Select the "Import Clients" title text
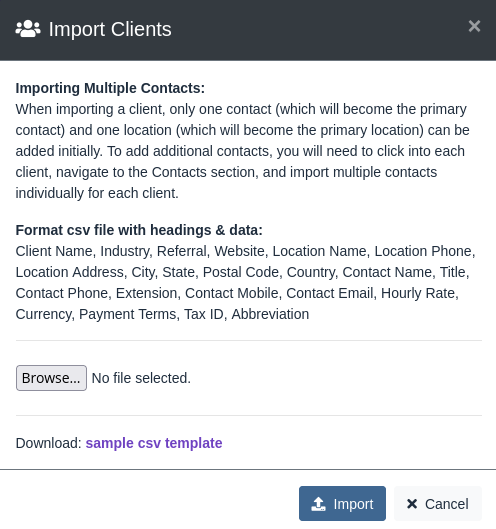This screenshot has height=529, width=496. 110,29
